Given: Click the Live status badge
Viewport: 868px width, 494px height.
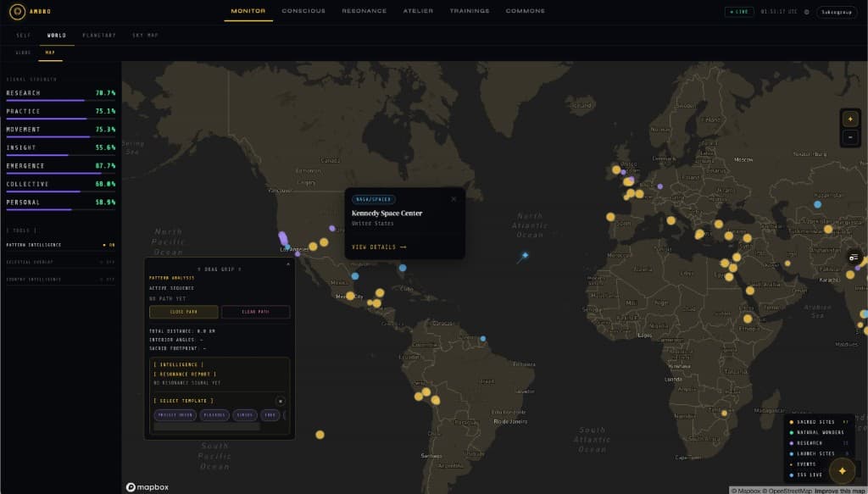Looking at the screenshot, I should click(739, 12).
